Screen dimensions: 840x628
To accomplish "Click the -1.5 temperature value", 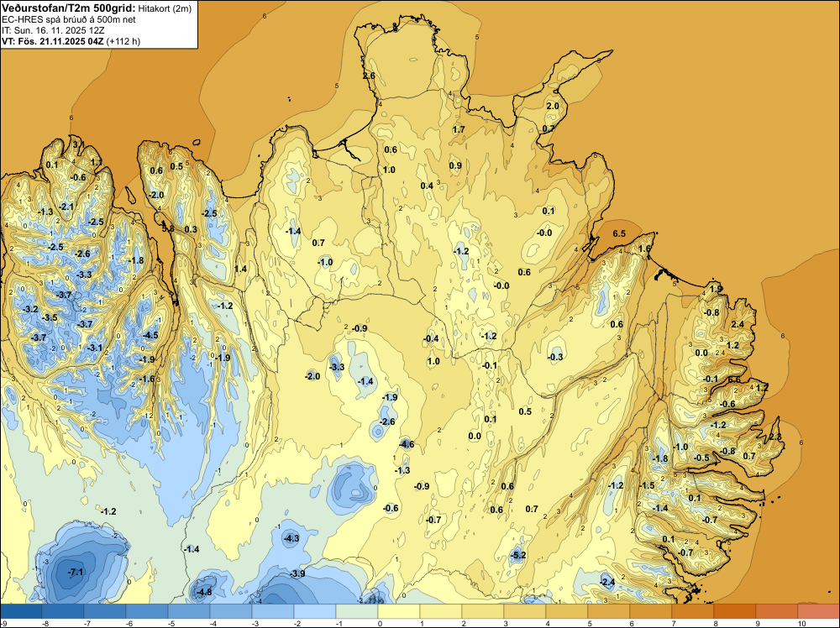I will (647, 485).
